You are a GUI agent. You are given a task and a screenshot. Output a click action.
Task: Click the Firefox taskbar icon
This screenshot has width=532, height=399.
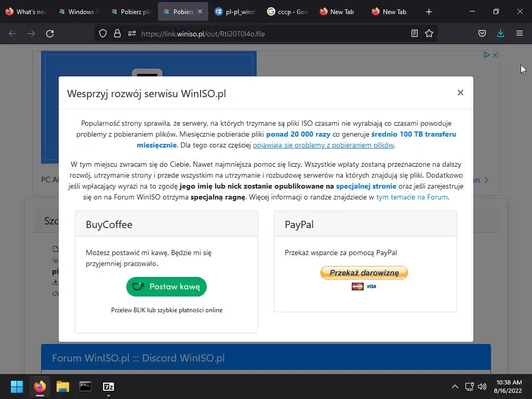(x=39, y=387)
